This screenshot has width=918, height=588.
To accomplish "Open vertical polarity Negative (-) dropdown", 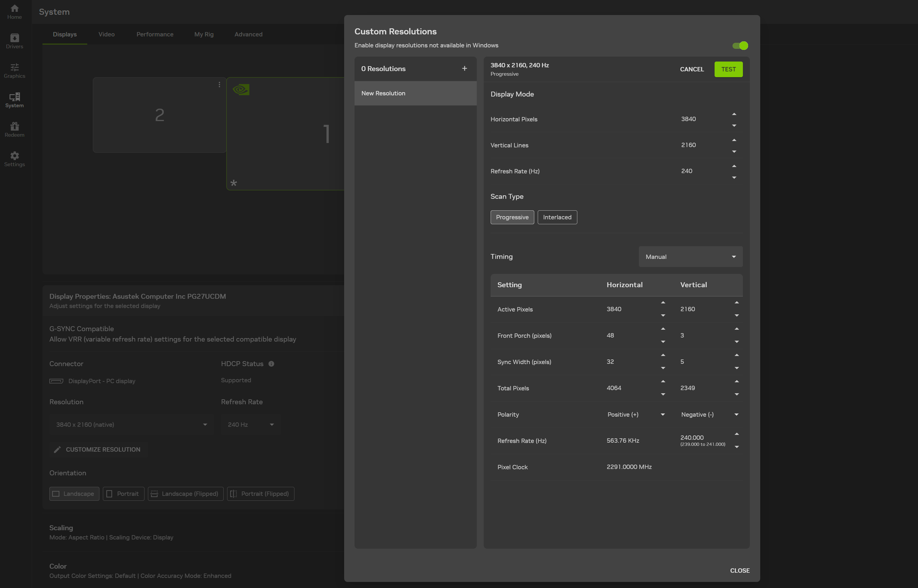I will pyautogui.click(x=709, y=415).
